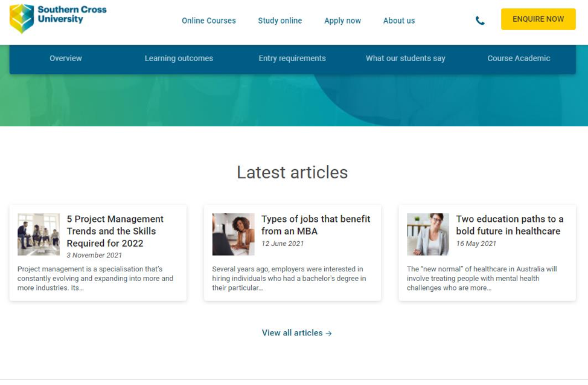Click the phone call icon
Image resolution: width=588 pixels, height=385 pixels.
click(x=480, y=21)
